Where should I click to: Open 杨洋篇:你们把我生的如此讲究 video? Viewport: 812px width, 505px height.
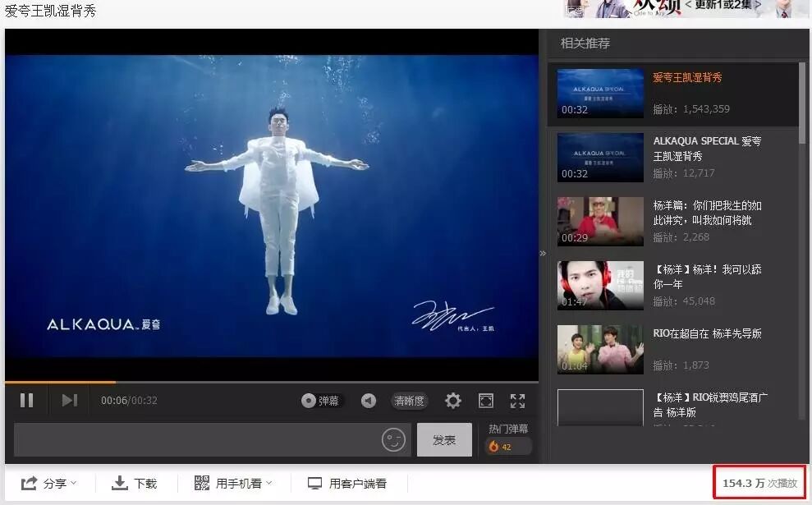[707, 213]
